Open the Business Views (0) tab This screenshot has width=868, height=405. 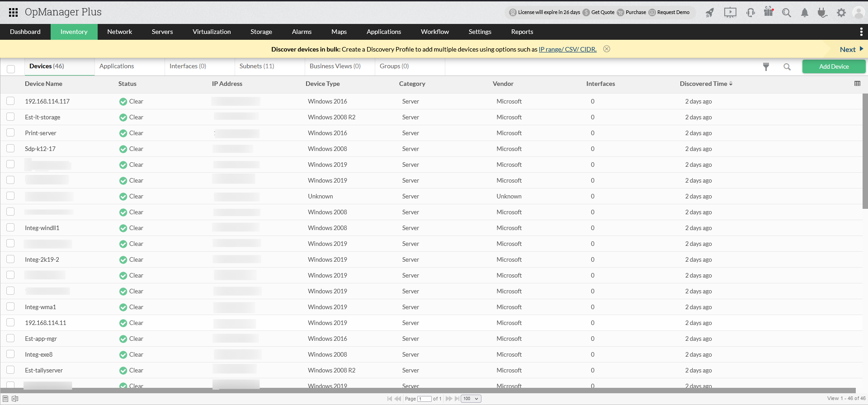click(335, 66)
